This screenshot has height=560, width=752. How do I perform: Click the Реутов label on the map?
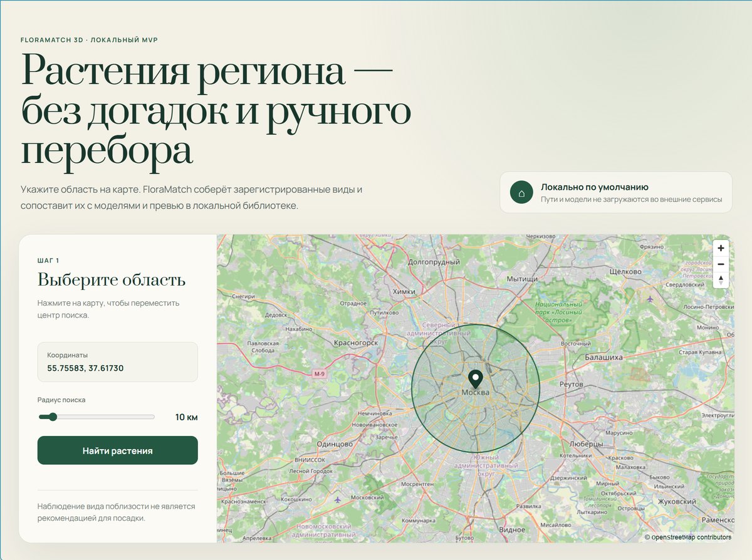(x=571, y=384)
